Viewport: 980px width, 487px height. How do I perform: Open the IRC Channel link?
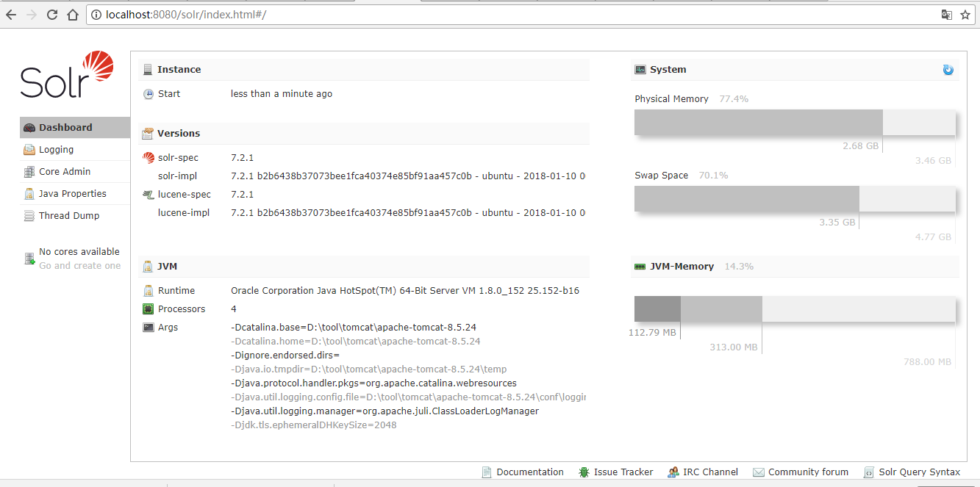click(703, 472)
